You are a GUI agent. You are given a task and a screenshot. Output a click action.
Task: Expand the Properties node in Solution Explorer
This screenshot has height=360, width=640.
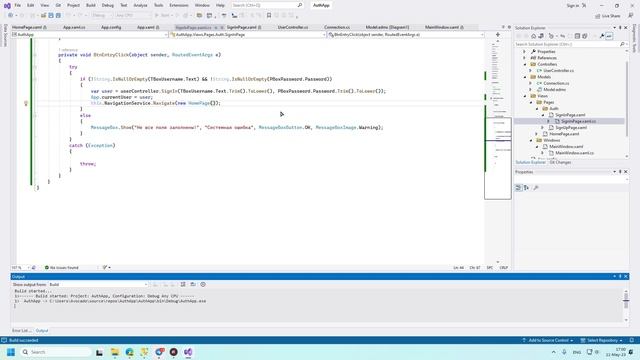[x=524, y=52]
